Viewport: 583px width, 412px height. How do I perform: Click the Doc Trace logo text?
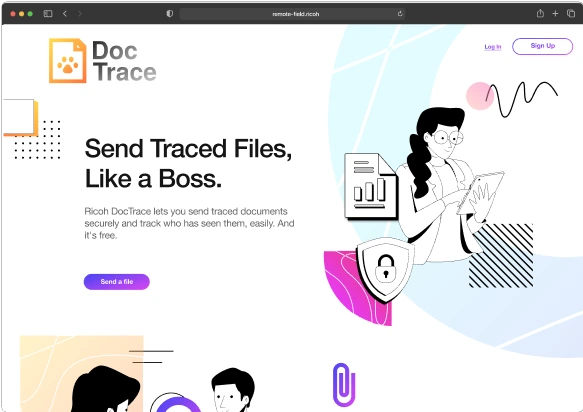[125, 61]
